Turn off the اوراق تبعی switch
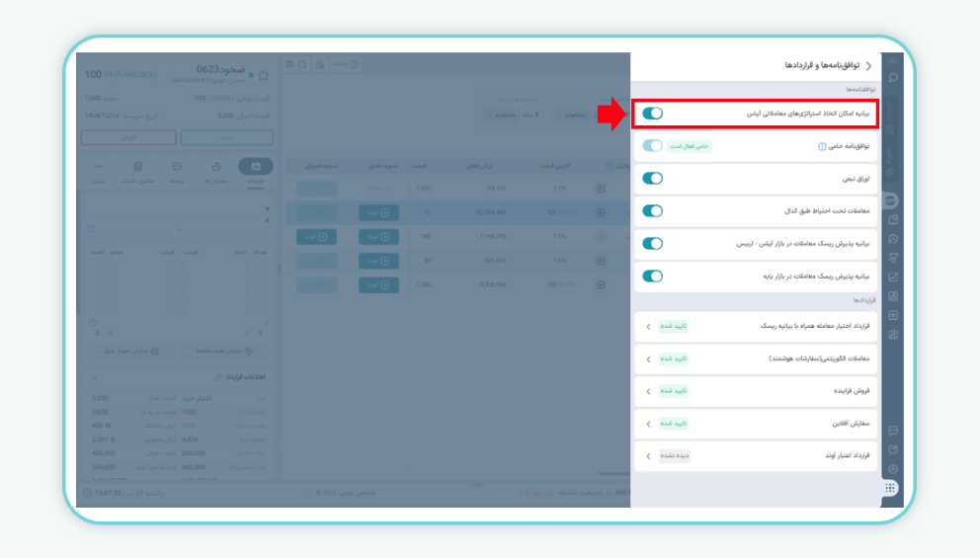980x558 pixels. [652, 179]
